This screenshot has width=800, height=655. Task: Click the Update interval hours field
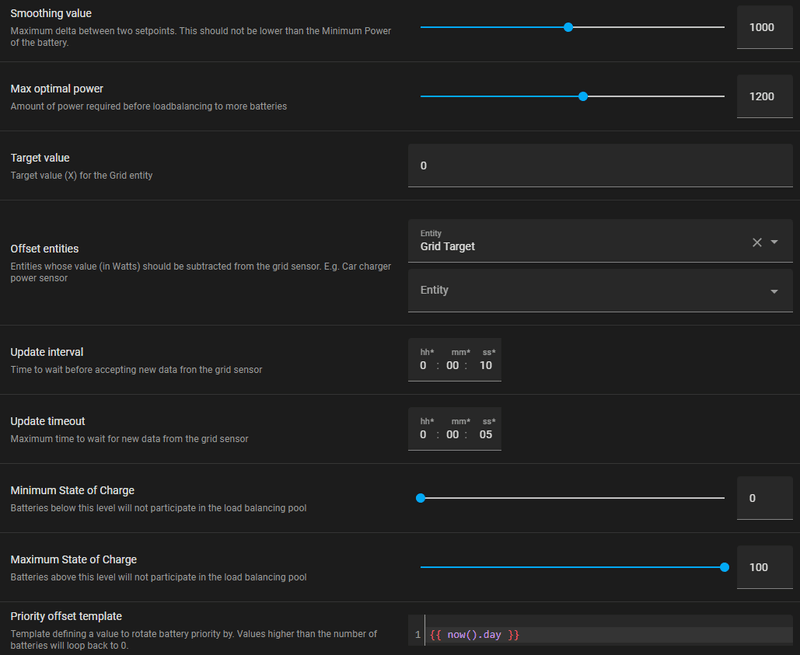[x=423, y=365]
